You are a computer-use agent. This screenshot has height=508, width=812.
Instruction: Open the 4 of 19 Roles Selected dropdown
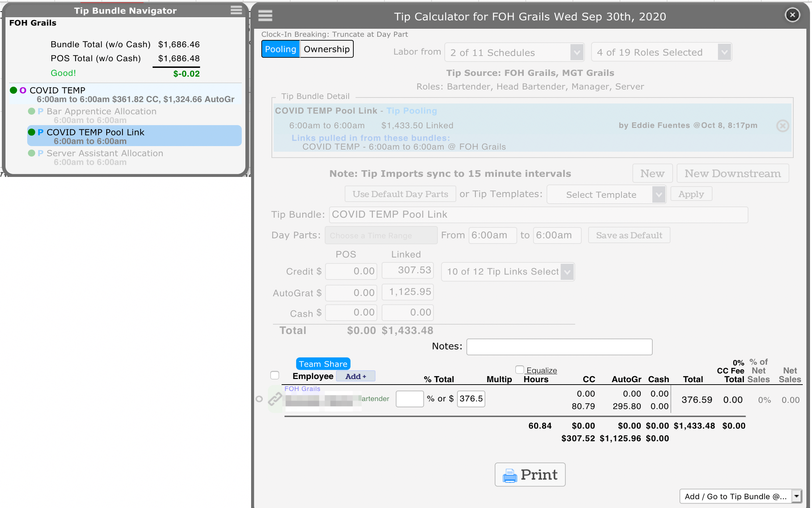point(661,52)
